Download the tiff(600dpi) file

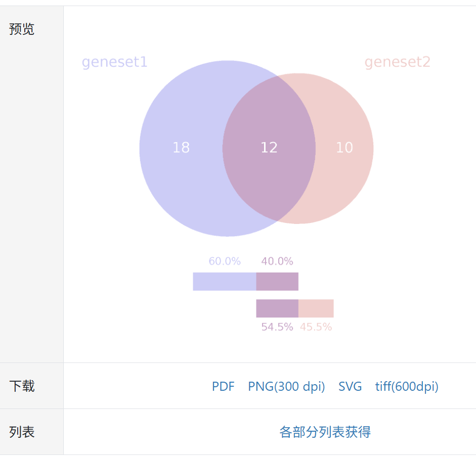coord(408,386)
